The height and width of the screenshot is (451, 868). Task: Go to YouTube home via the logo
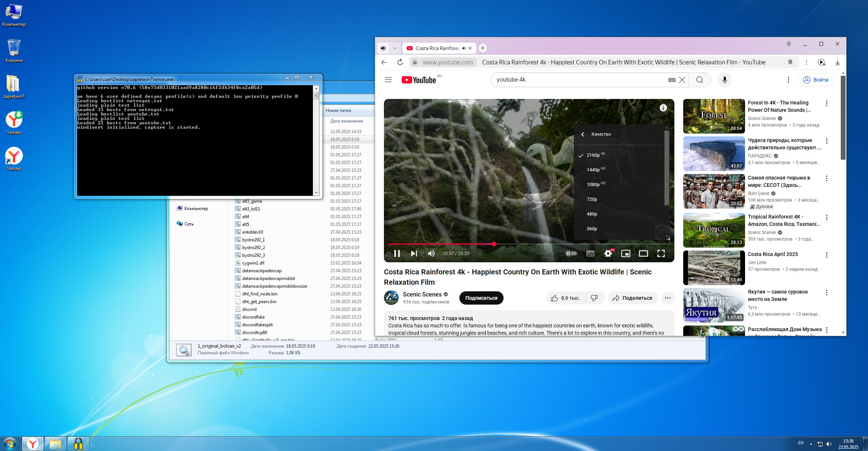pos(419,80)
